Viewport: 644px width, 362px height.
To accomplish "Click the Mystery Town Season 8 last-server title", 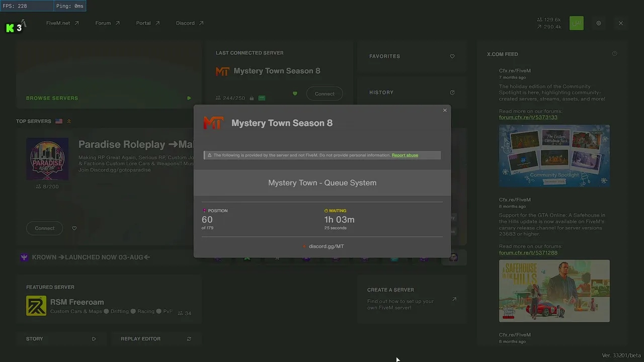I will [277, 71].
